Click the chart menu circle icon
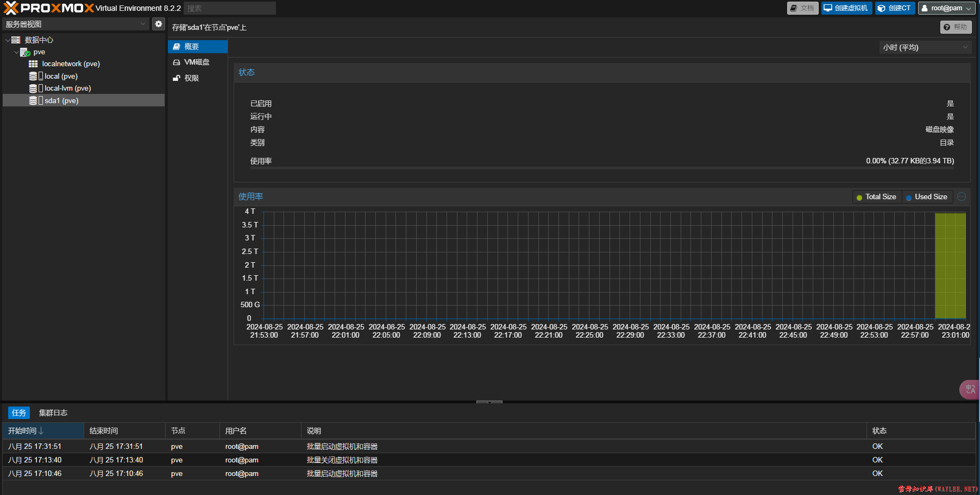The height and width of the screenshot is (495, 980). [962, 196]
